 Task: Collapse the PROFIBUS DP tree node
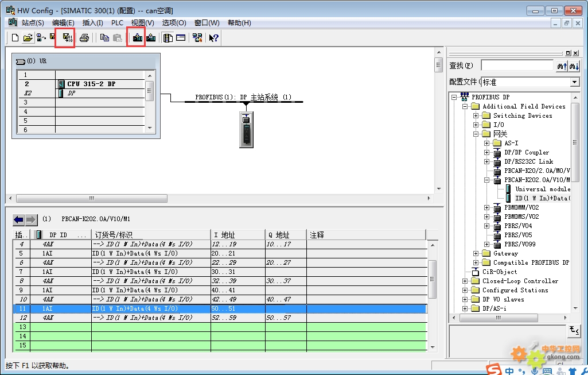click(x=454, y=97)
